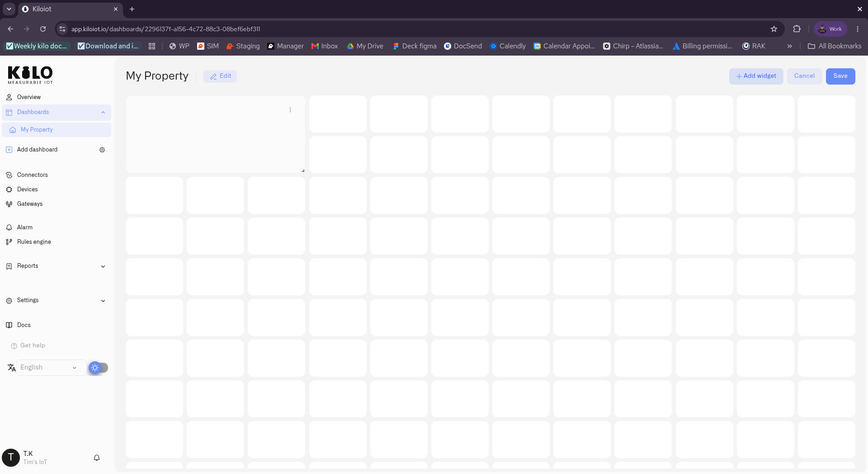Open the Chirp - Atlassia... bookmark
Image resolution: width=868 pixels, height=474 pixels.
point(633,46)
